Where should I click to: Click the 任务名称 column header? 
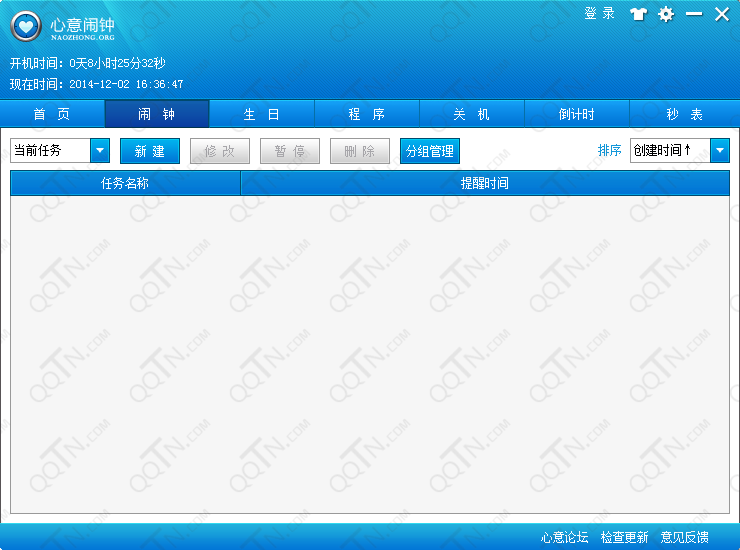[x=125, y=184]
